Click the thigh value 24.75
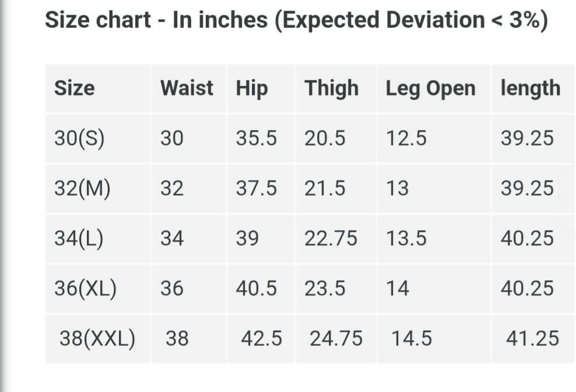 [336, 338]
